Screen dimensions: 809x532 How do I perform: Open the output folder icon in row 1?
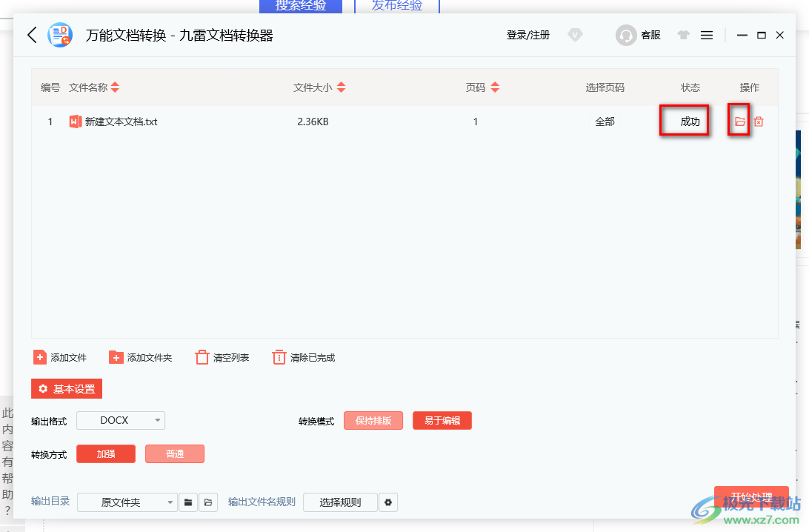pyautogui.click(x=739, y=122)
